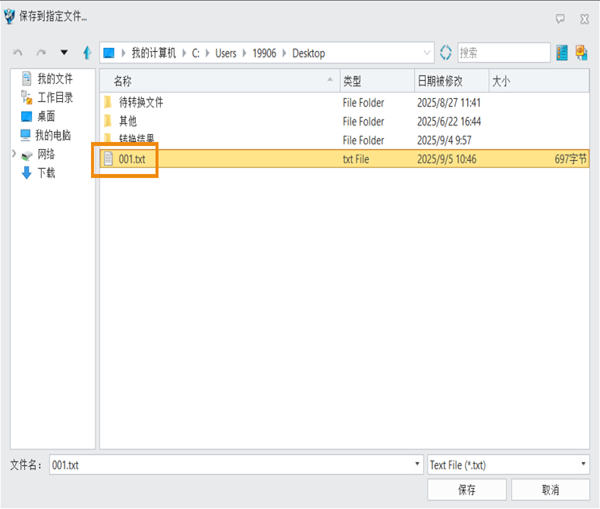Viewport: 600px width, 509px height.
Task: Click the 搜索 search field
Action: tap(504, 52)
